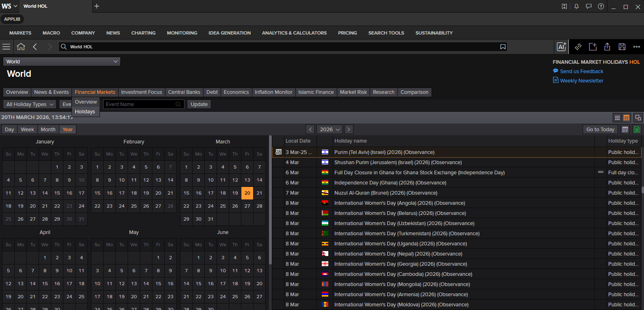Choose Holidays from the Financial Markets submenu
Image resolution: width=644 pixels, height=310 pixels.
[85, 112]
